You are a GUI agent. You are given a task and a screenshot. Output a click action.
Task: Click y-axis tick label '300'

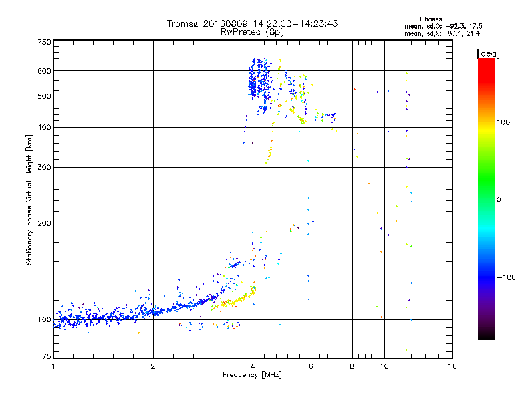[x=44, y=168]
